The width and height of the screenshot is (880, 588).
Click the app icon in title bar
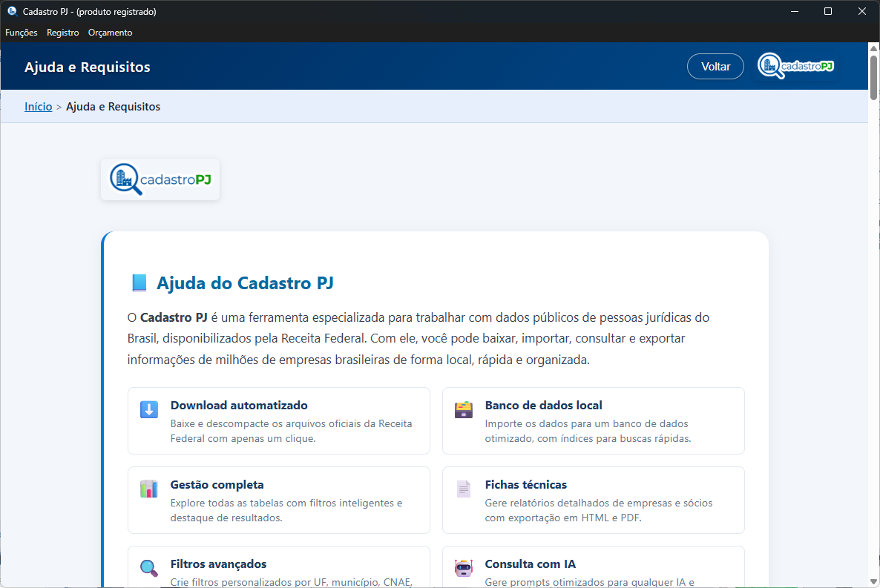[x=12, y=11]
